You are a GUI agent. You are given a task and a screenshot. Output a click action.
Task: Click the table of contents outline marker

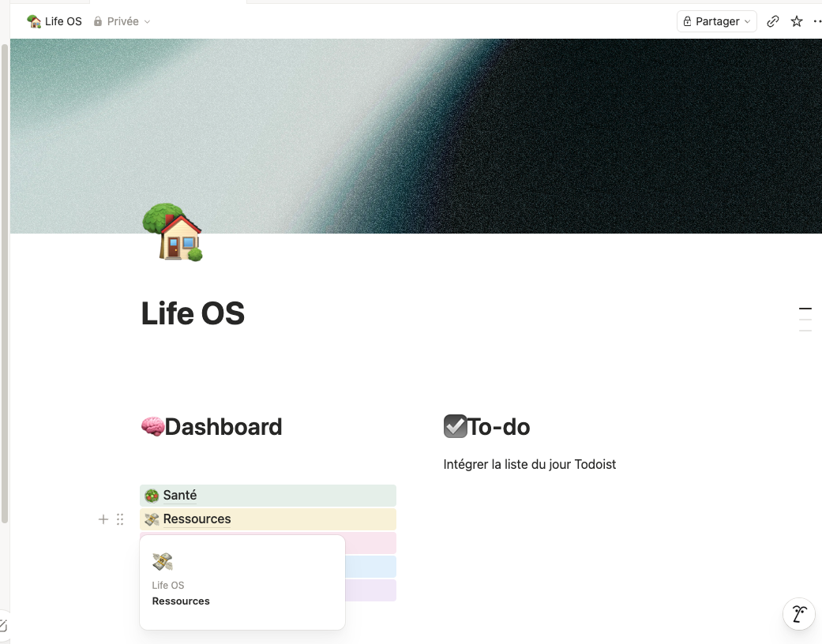point(805,320)
